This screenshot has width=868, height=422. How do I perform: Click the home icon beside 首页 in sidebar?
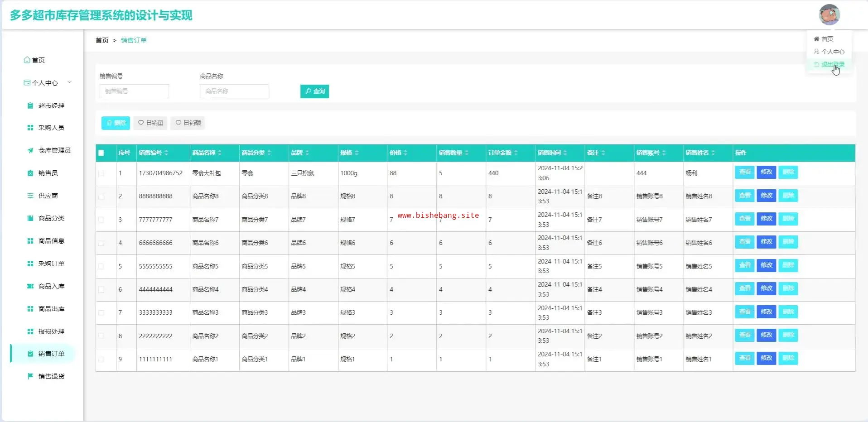click(27, 60)
